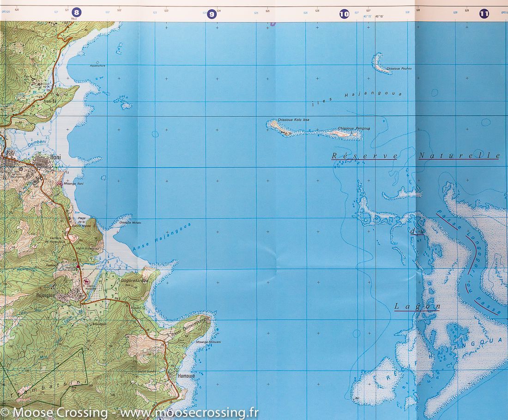Select the circled number 10 grid marker
508x420 pixels.
pyautogui.click(x=344, y=14)
